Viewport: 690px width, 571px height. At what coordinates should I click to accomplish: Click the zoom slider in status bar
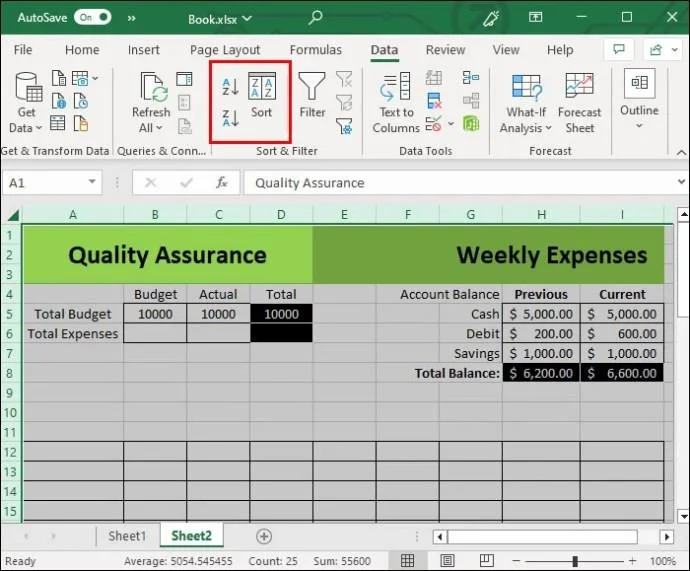[x=575, y=561]
